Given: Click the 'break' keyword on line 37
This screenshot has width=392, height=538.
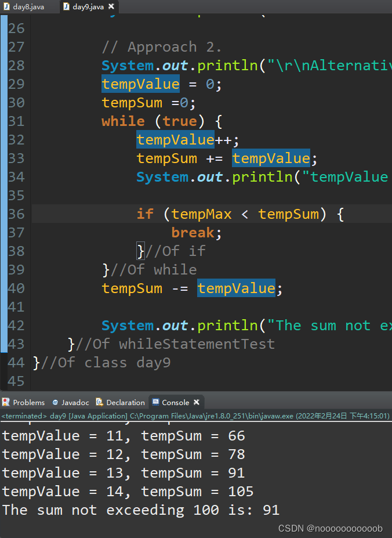Looking at the screenshot, I should pyautogui.click(x=193, y=233).
